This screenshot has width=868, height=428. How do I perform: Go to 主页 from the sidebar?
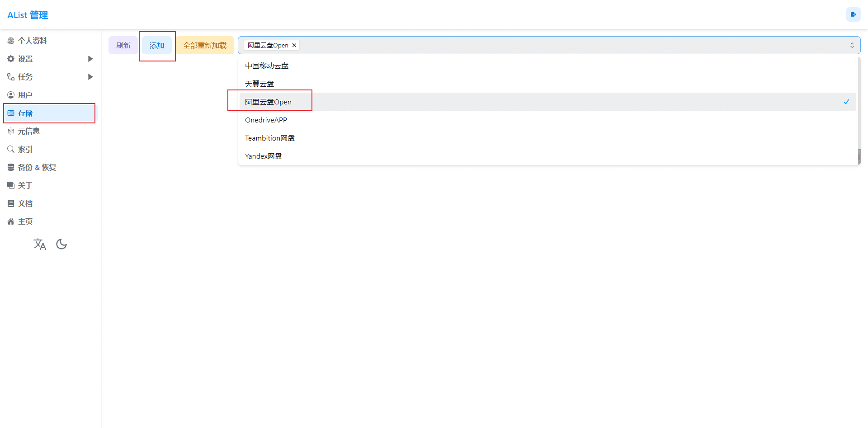(51, 221)
